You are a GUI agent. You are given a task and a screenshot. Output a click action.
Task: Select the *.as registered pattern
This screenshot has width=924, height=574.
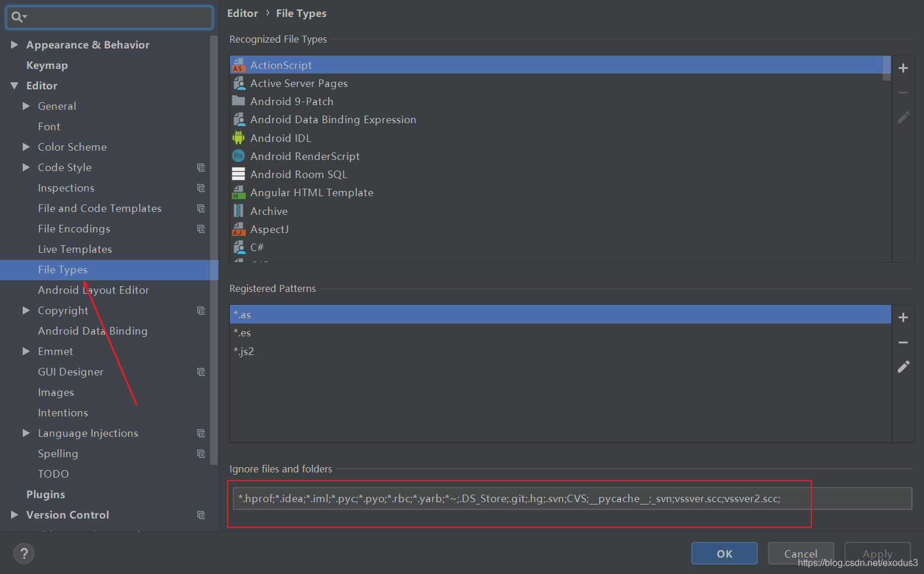click(x=560, y=314)
